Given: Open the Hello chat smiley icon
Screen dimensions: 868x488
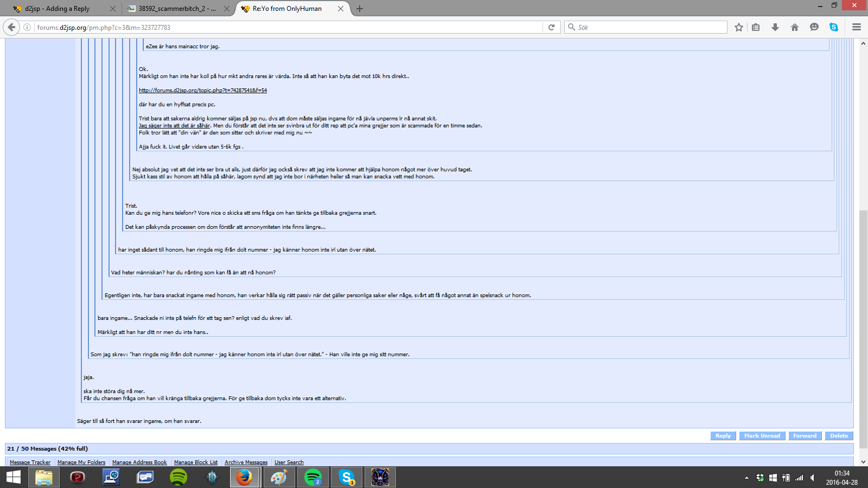Looking at the screenshot, I should click(814, 27).
